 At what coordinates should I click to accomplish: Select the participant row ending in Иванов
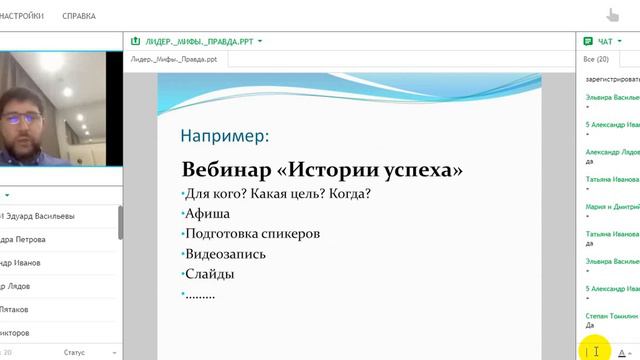pos(20,263)
